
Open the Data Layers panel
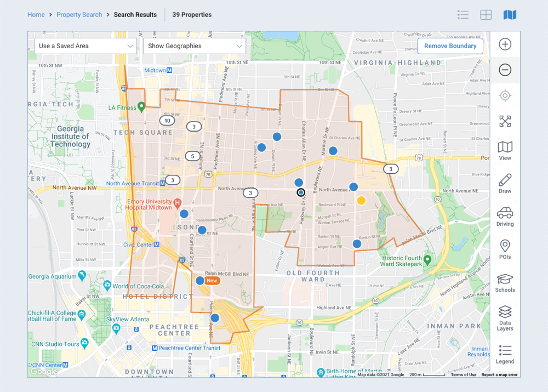click(x=505, y=314)
